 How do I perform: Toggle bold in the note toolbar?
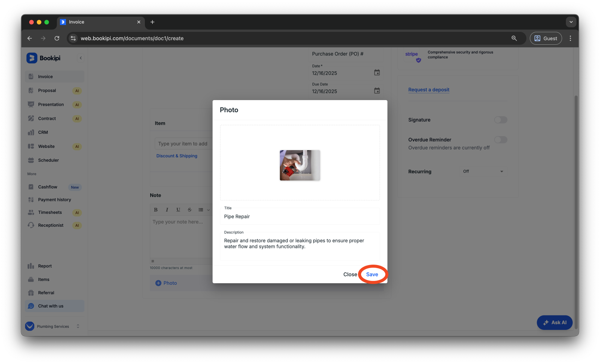click(155, 210)
